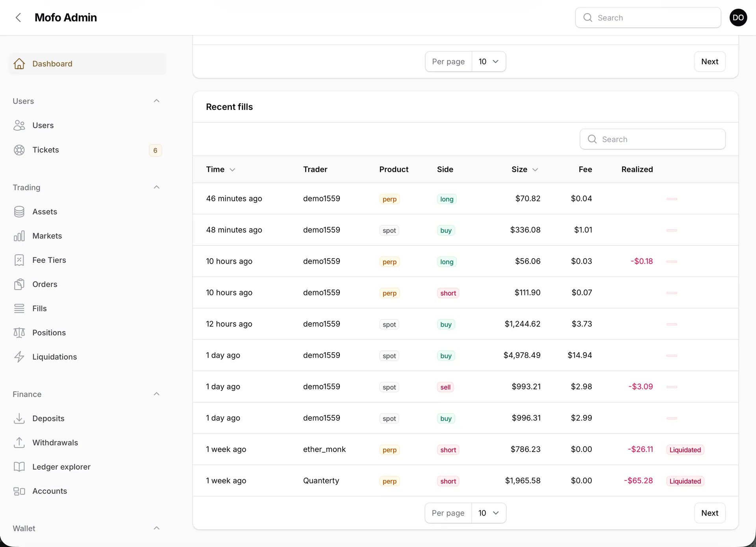Focus the top header Search field
Viewport: 756px width, 547px height.
tap(648, 17)
